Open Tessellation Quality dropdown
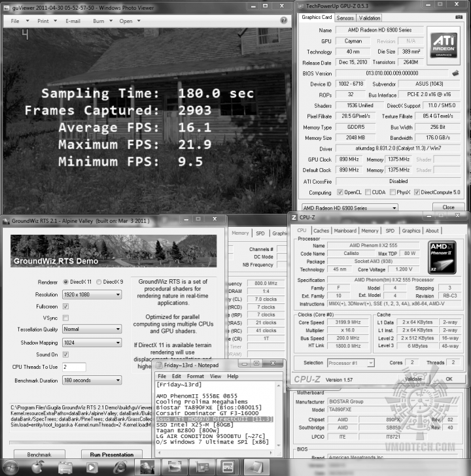This screenshot has width=471, height=476. pos(92,329)
